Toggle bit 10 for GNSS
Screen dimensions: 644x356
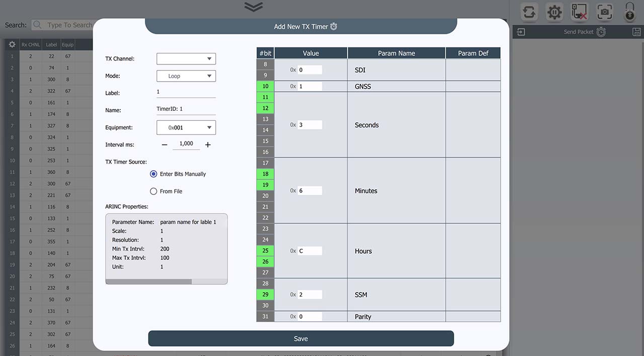pyautogui.click(x=265, y=86)
